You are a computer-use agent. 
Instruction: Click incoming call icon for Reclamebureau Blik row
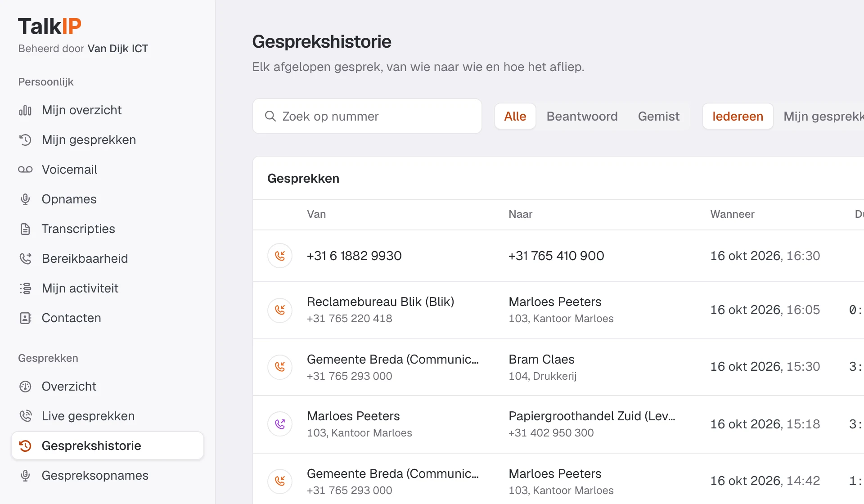280,310
